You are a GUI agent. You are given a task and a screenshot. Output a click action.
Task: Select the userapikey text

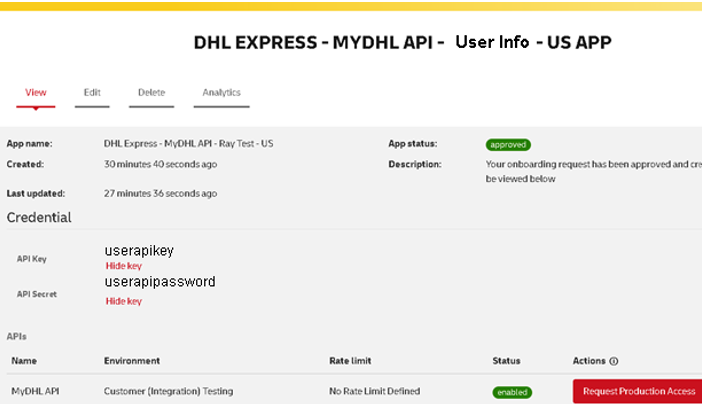point(139,250)
